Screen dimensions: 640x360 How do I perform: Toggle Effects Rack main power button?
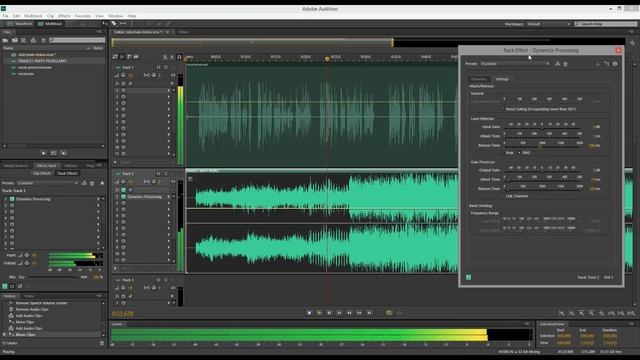point(5,287)
